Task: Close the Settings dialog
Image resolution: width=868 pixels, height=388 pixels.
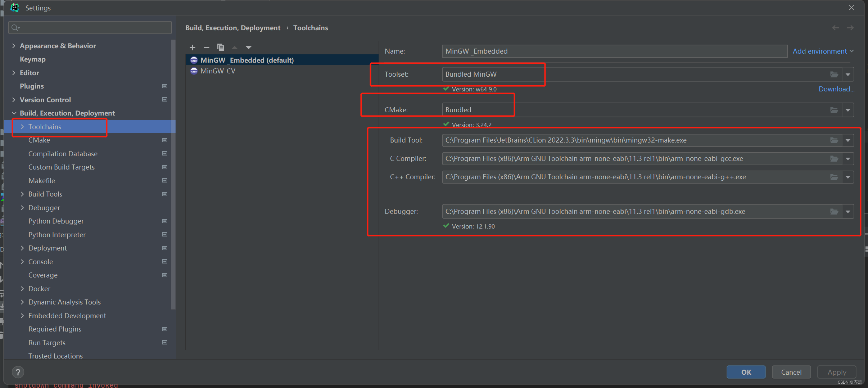Action: (x=851, y=8)
